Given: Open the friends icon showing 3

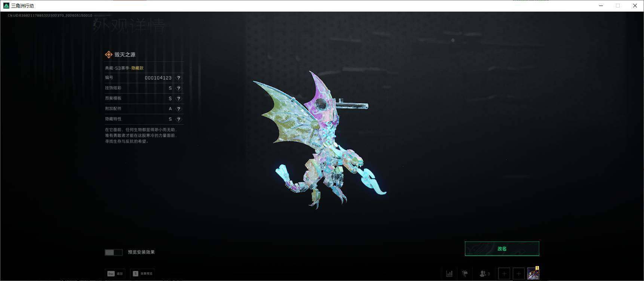Looking at the screenshot, I should tap(484, 274).
